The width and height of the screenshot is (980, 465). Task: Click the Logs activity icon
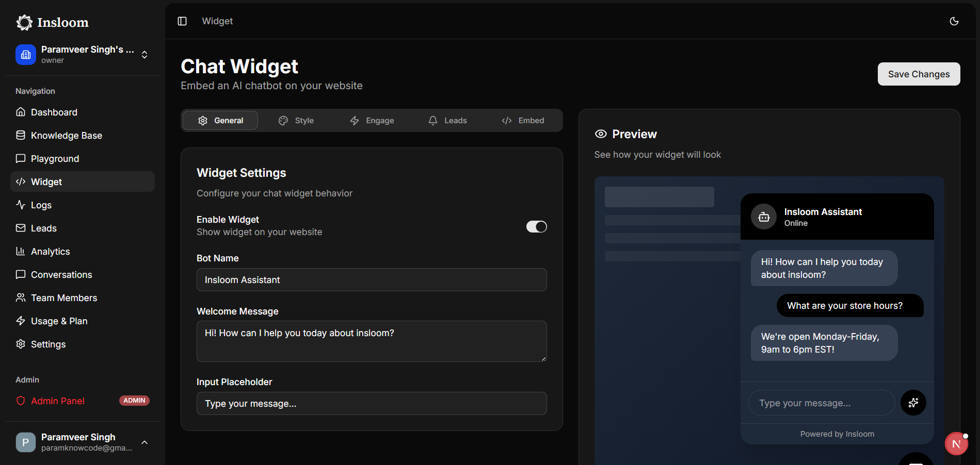click(x=21, y=205)
